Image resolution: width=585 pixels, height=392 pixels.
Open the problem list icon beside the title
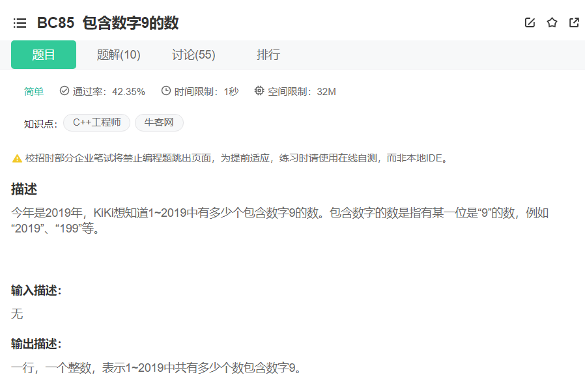(20, 23)
